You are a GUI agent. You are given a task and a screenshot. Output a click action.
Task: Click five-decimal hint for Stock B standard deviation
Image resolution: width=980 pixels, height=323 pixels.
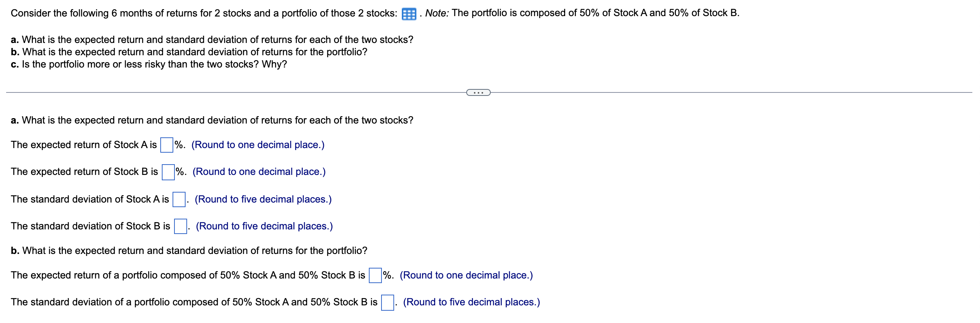pyautogui.click(x=264, y=226)
